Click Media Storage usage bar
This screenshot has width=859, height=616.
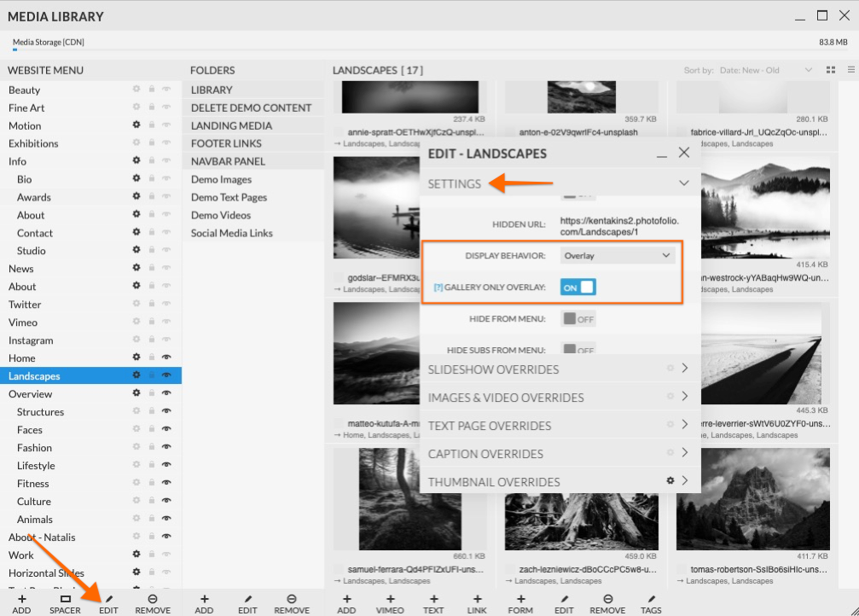(430, 49)
